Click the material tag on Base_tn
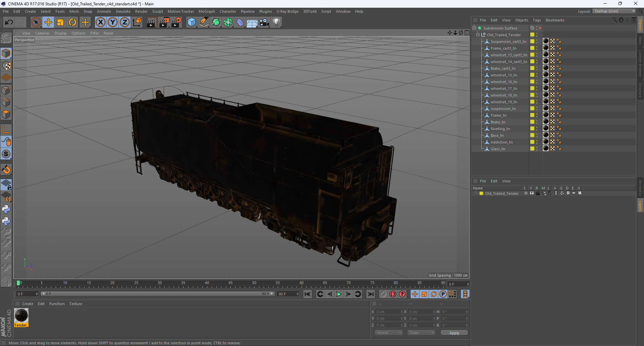The width and height of the screenshot is (644, 346). (546, 135)
